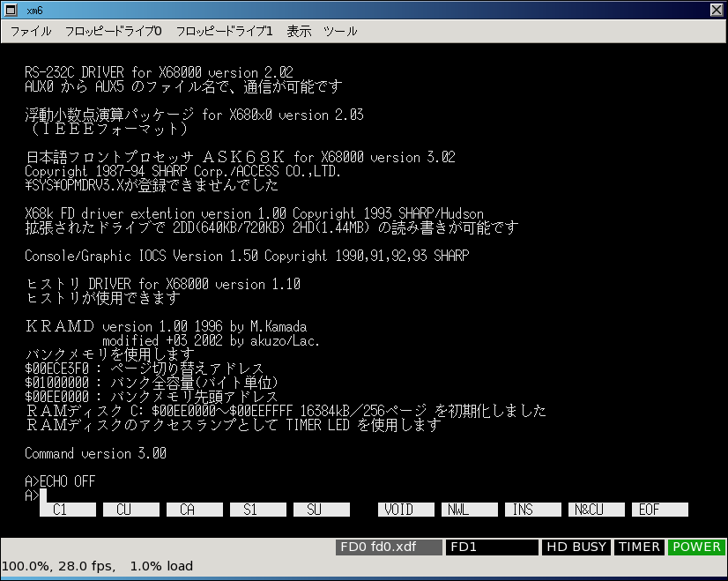This screenshot has width=728, height=581.
Task: Click the '$00EE0000 : バンクメモリ先頭アドレス' line
Action: click(152, 397)
